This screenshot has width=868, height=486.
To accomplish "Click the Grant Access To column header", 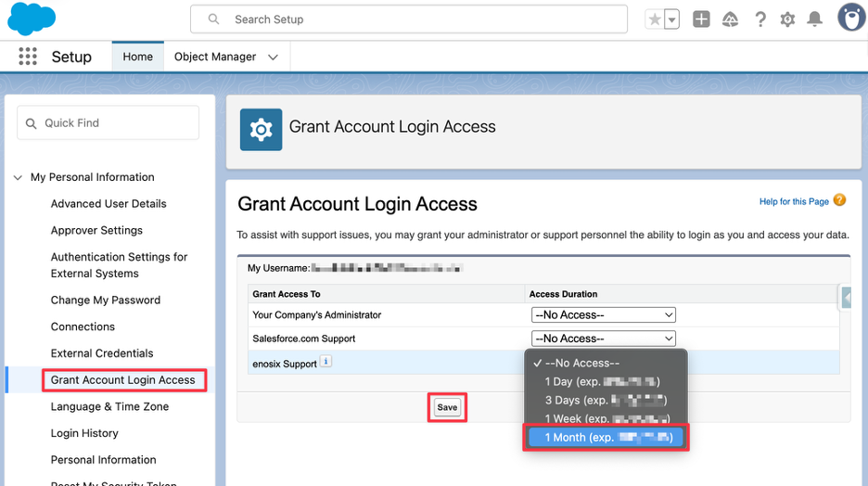I will click(287, 294).
